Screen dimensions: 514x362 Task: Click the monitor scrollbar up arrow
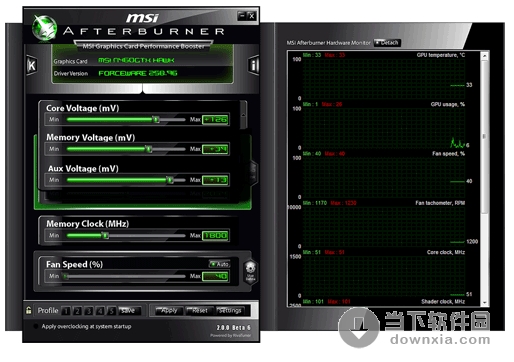click(484, 56)
